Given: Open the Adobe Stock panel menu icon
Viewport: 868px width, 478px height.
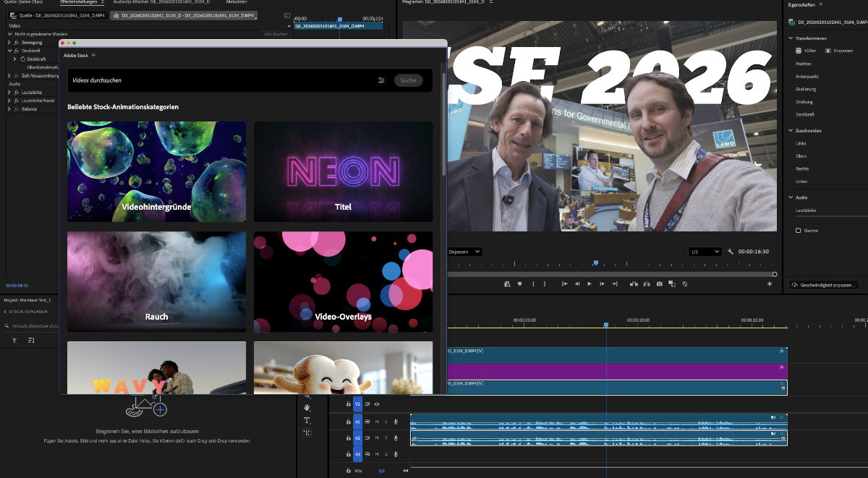Looking at the screenshot, I should [93, 55].
